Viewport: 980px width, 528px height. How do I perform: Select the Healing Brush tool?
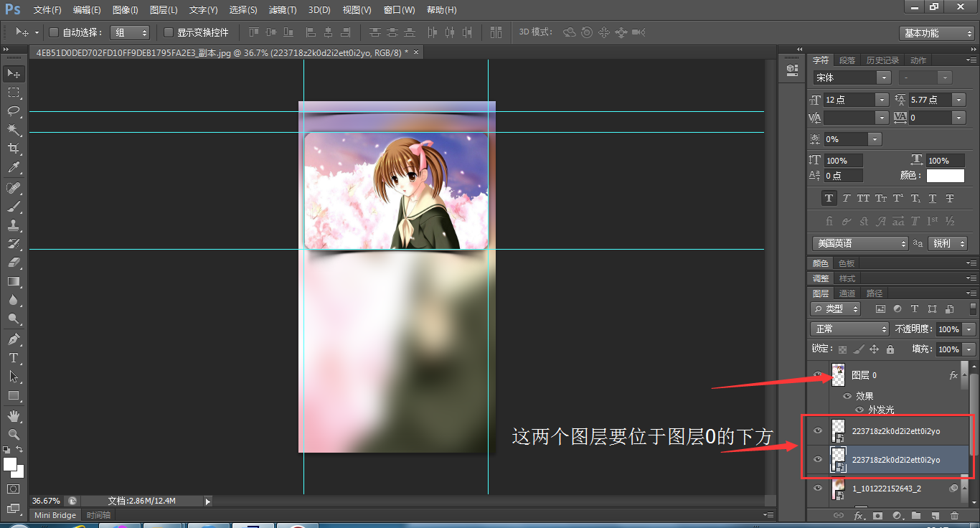tap(14, 188)
